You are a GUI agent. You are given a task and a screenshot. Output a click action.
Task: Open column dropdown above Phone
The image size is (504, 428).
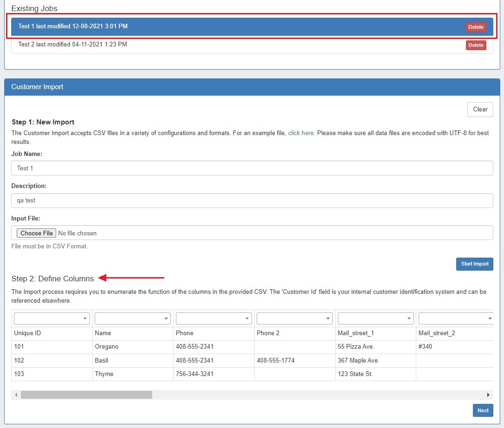click(x=213, y=318)
